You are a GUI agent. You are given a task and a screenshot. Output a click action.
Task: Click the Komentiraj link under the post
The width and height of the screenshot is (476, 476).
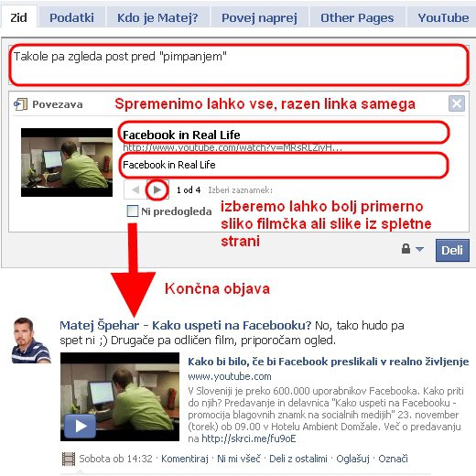[x=185, y=459]
